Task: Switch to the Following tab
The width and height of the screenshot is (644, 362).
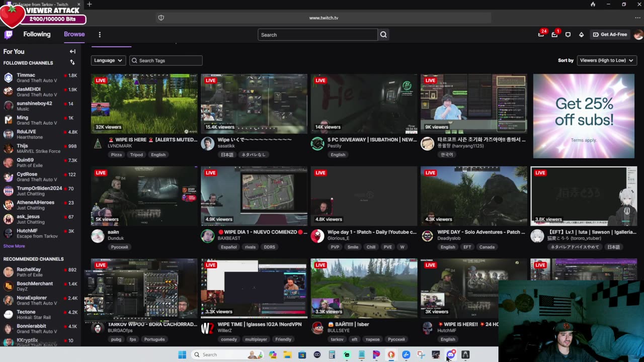Action: 37,34
